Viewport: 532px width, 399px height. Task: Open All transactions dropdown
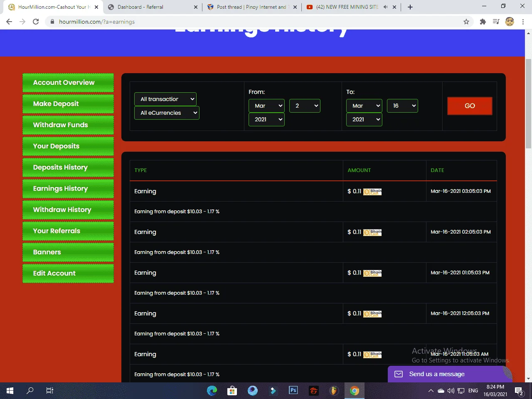point(165,99)
